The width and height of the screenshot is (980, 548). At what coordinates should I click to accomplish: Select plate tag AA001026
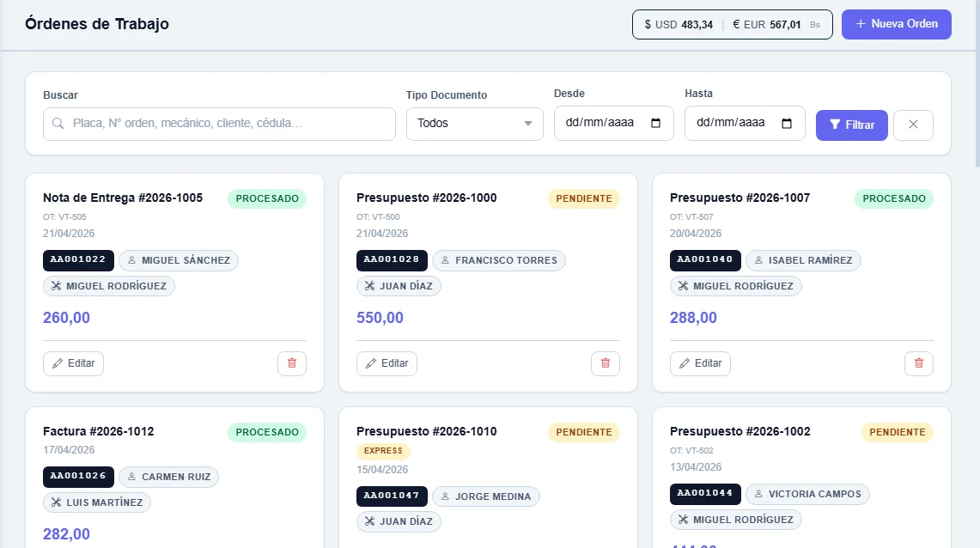(78, 476)
